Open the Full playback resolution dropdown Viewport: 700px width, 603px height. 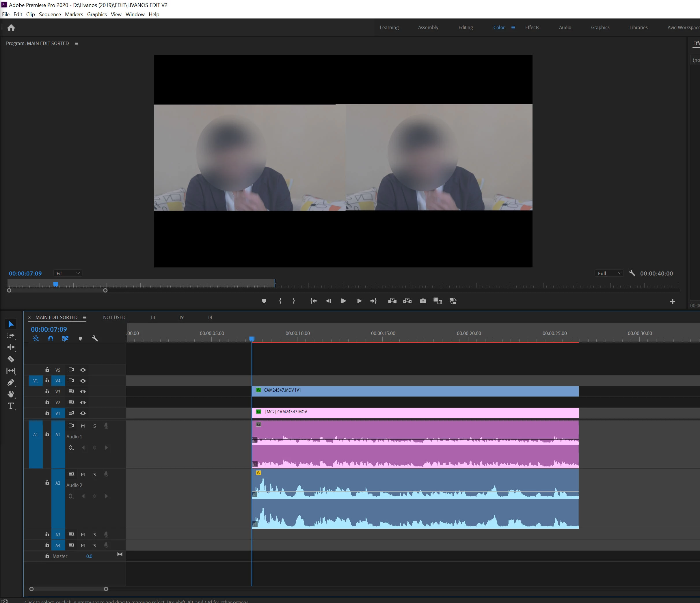click(x=609, y=273)
